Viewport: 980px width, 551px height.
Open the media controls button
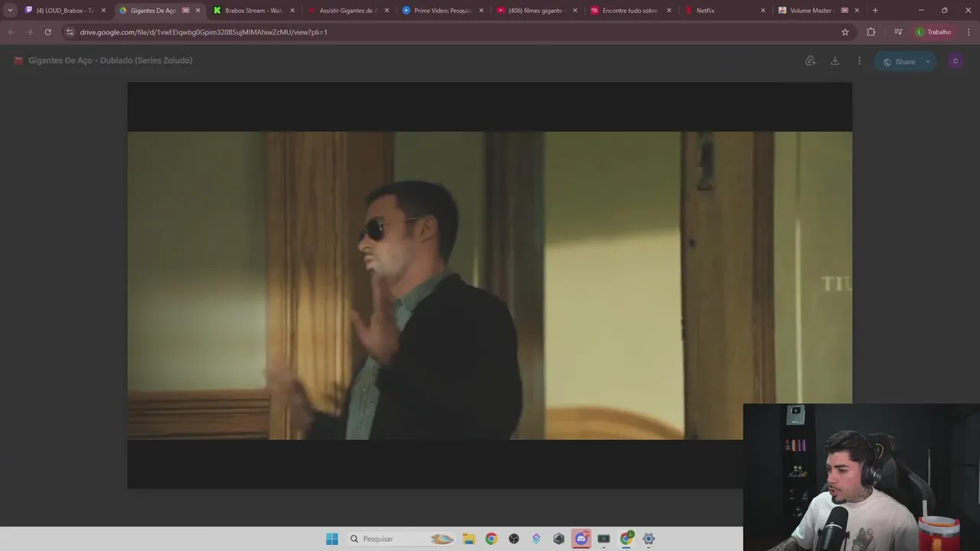pyautogui.click(x=898, y=32)
